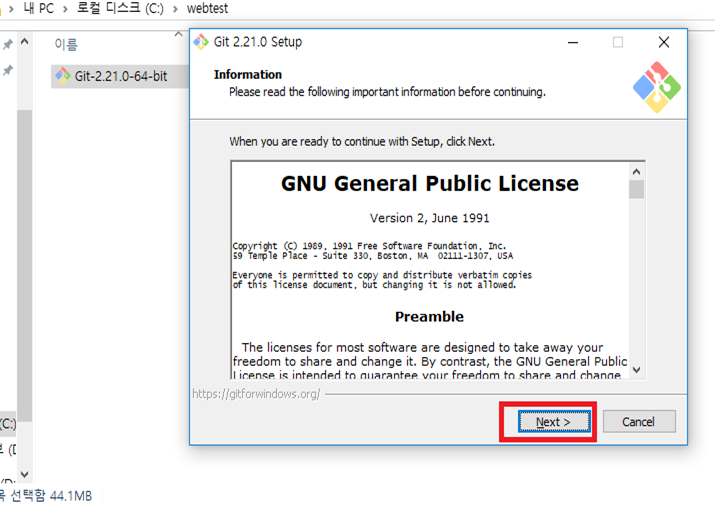The height and width of the screenshot is (506, 715).
Task: Open the chevron before webtest in path
Action: pyautogui.click(x=175, y=9)
